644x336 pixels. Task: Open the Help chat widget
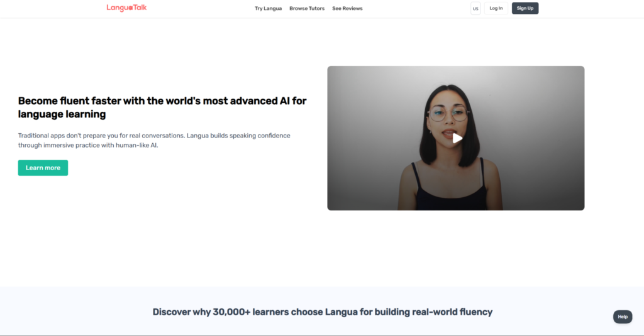tap(623, 317)
